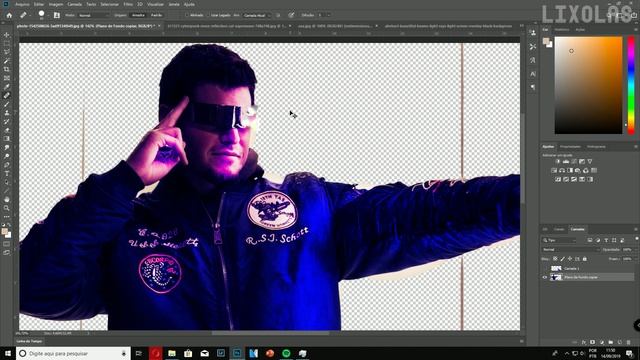This screenshot has width=640, height=360.
Task: Select the Crop tool
Action: point(7,69)
